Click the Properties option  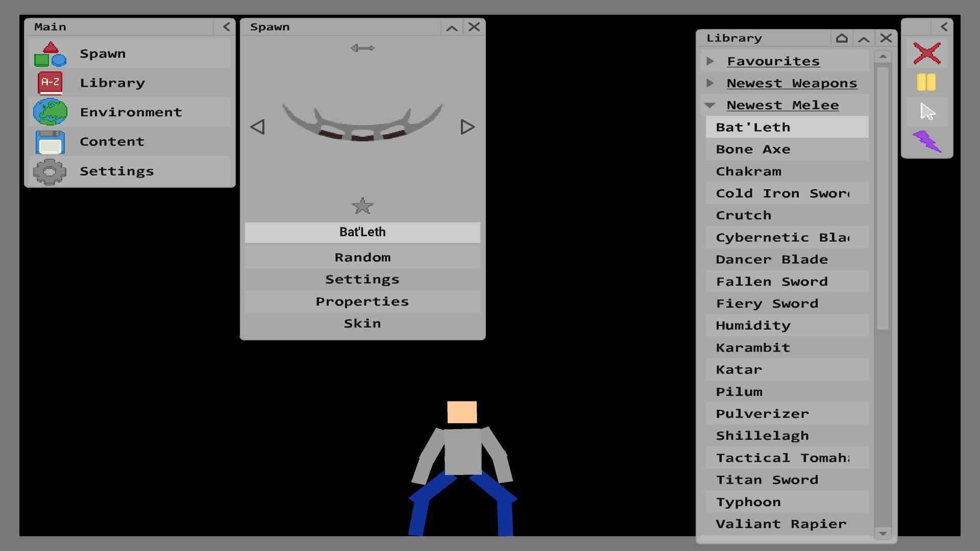pyautogui.click(x=362, y=300)
